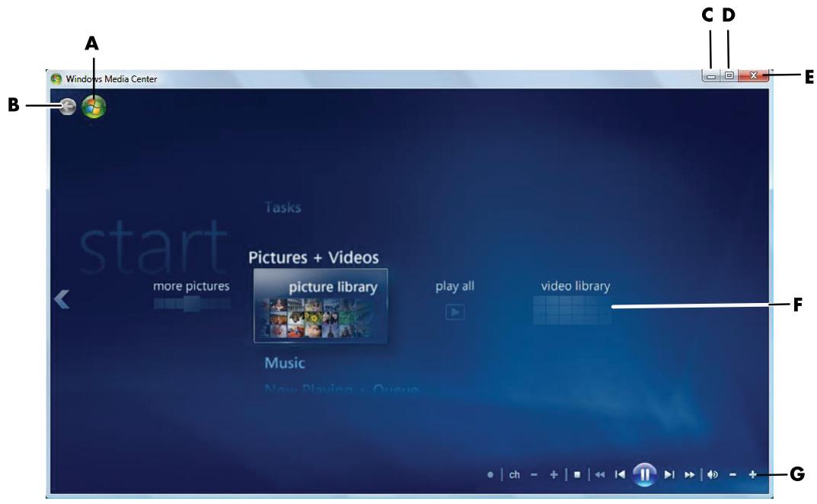Mute audio with the speaker icon
Image resolution: width=817 pixels, height=504 pixels.
[x=712, y=475]
